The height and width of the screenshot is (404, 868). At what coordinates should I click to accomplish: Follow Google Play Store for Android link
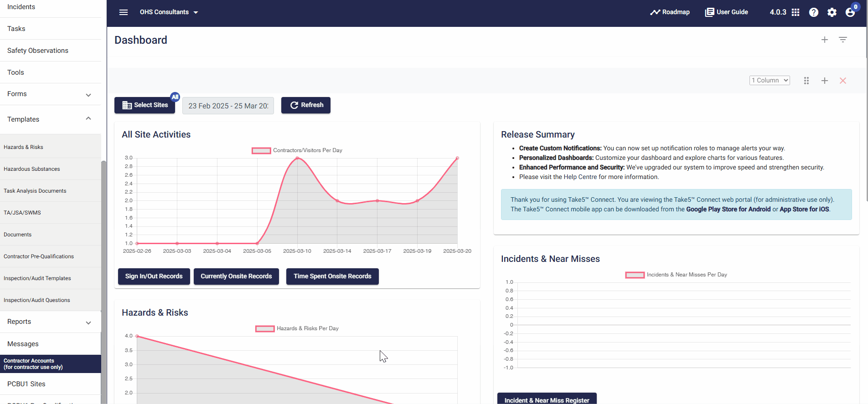728,210
